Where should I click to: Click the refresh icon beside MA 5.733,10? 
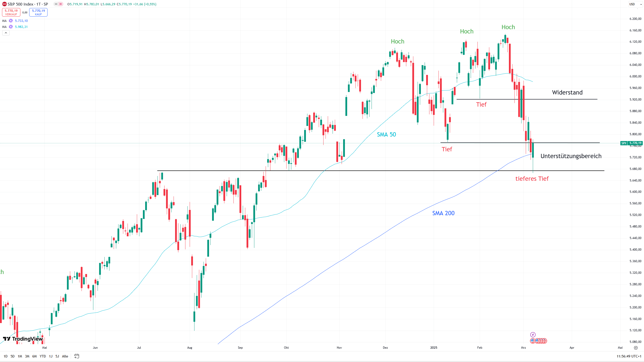point(11,21)
